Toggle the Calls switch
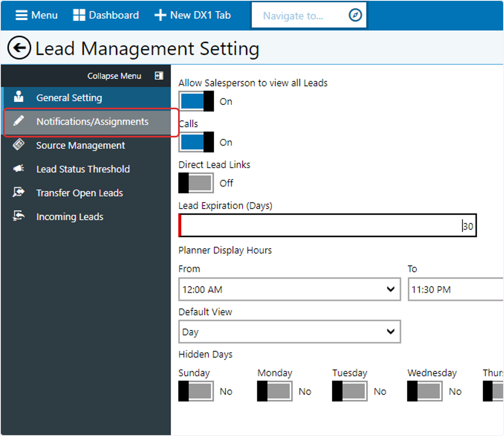 point(196,142)
